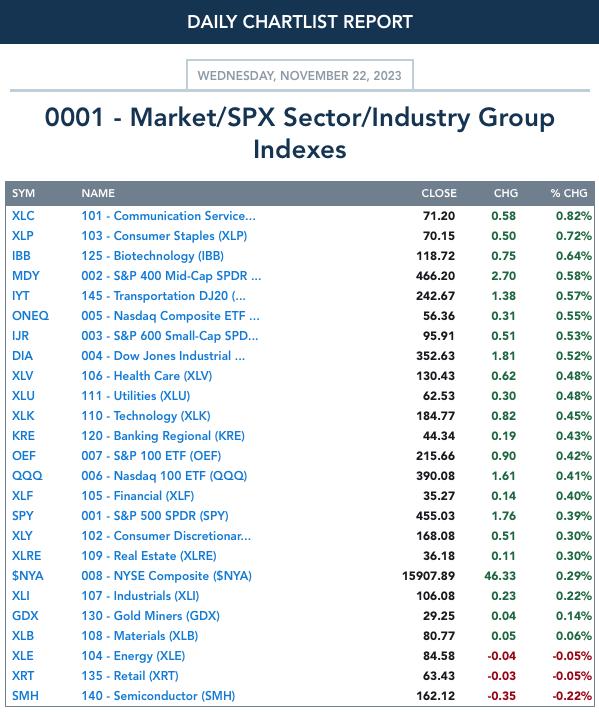Select the SPY symbol link

pyautogui.click(x=23, y=515)
